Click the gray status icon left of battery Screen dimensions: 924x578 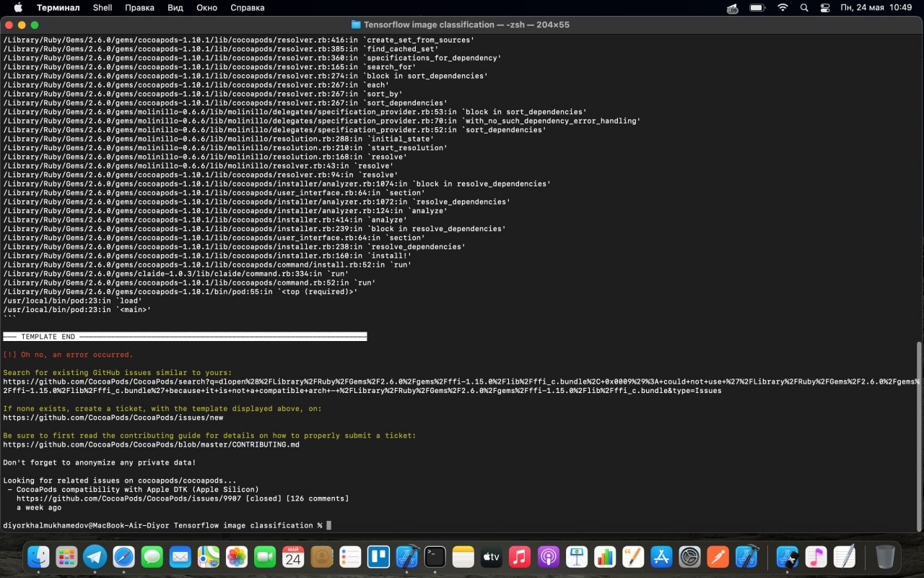[732, 8]
